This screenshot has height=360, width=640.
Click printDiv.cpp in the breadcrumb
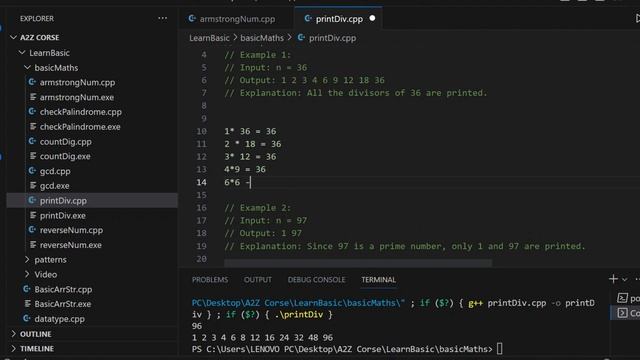[332, 38]
